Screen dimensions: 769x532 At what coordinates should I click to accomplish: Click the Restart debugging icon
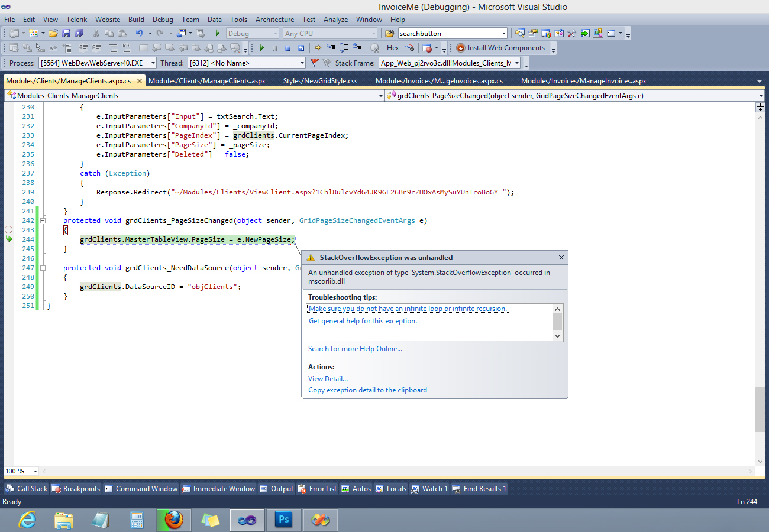[301, 48]
